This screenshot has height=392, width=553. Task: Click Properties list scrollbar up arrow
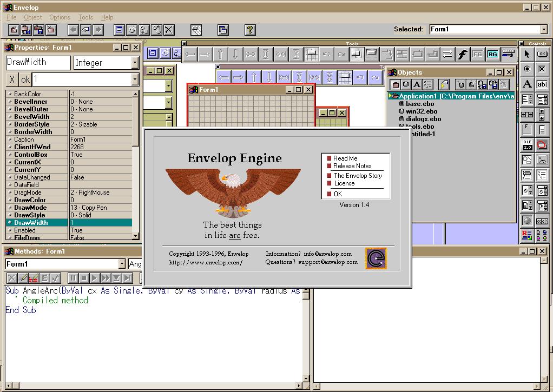pos(135,94)
